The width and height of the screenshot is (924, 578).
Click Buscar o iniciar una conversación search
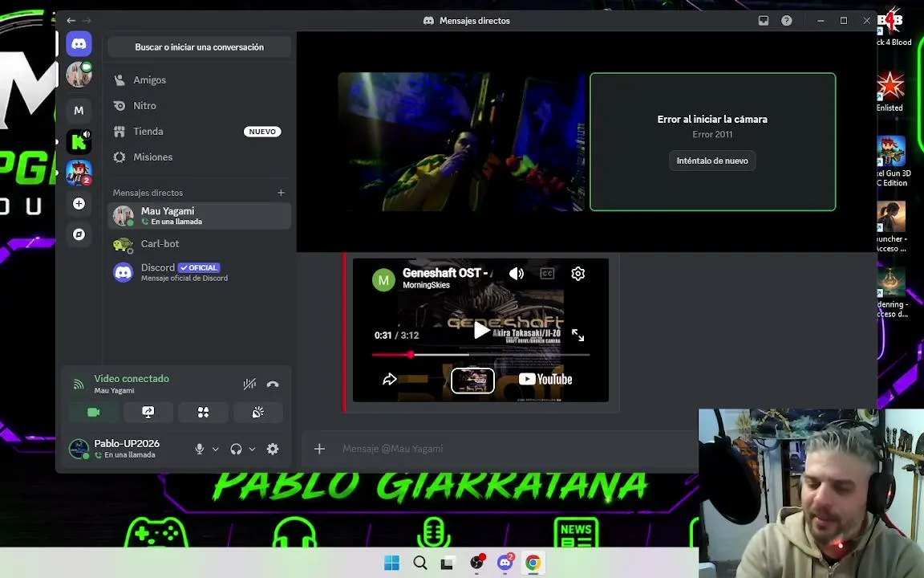click(x=199, y=47)
